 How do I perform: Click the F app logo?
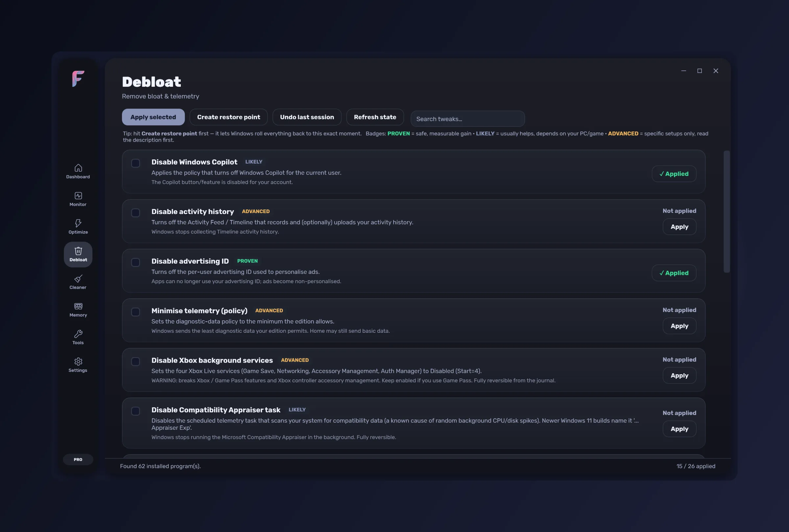(x=78, y=79)
